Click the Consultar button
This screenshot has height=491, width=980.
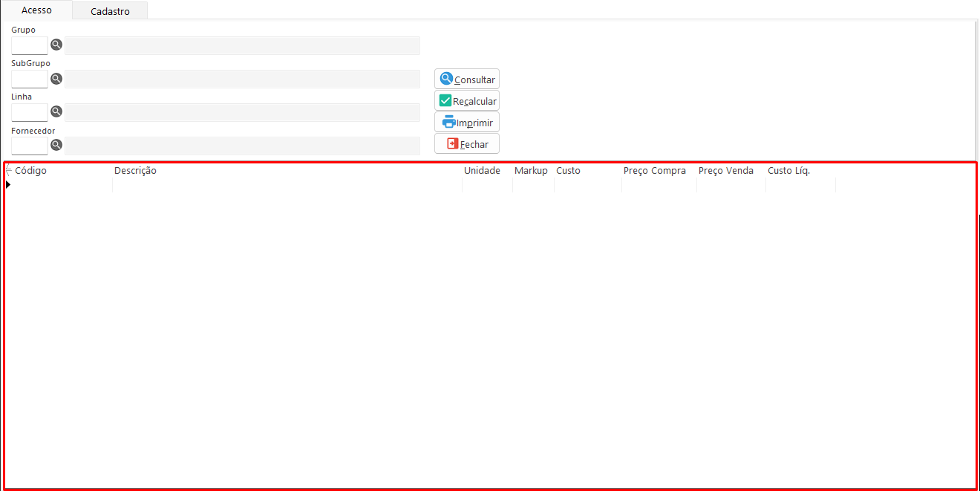click(x=466, y=79)
